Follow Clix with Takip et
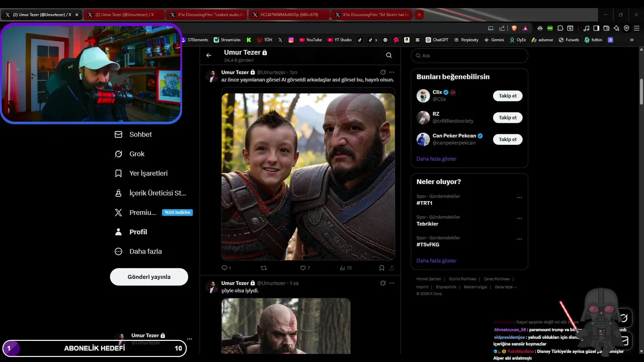 pyautogui.click(x=508, y=96)
